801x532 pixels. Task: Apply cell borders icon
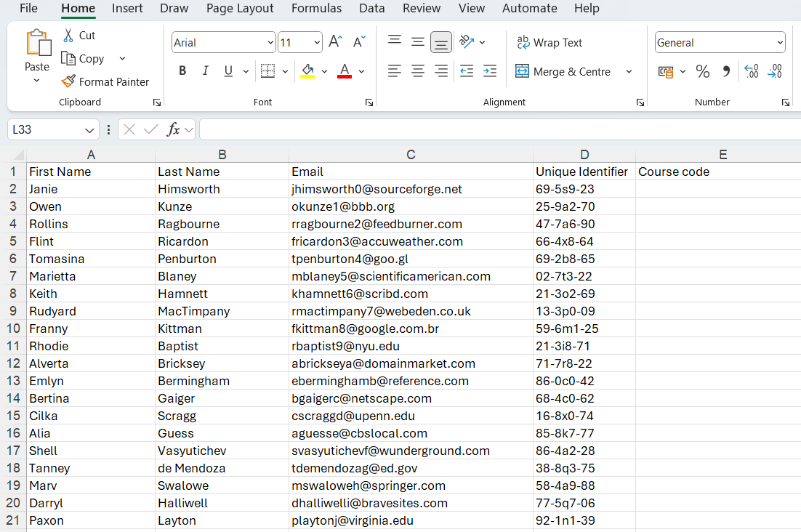coord(267,71)
